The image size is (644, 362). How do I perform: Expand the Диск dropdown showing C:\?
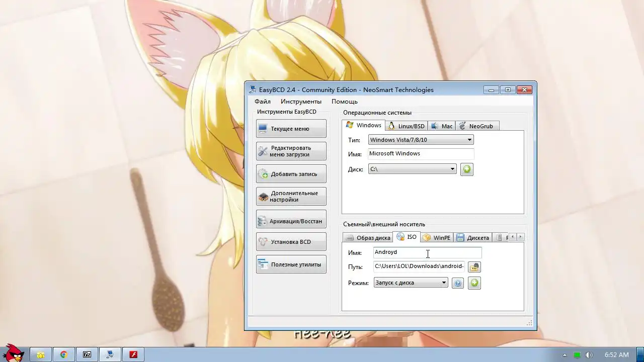[x=412, y=169]
